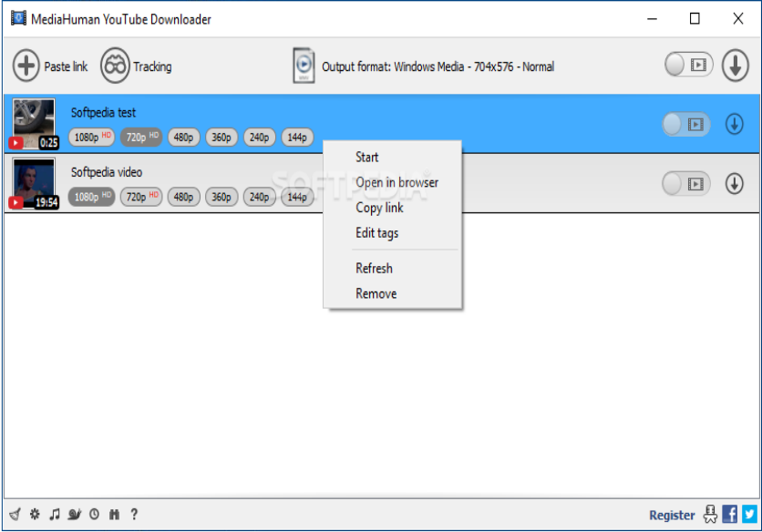Click the Paste link plus icon
The image size is (762, 532).
point(26,66)
